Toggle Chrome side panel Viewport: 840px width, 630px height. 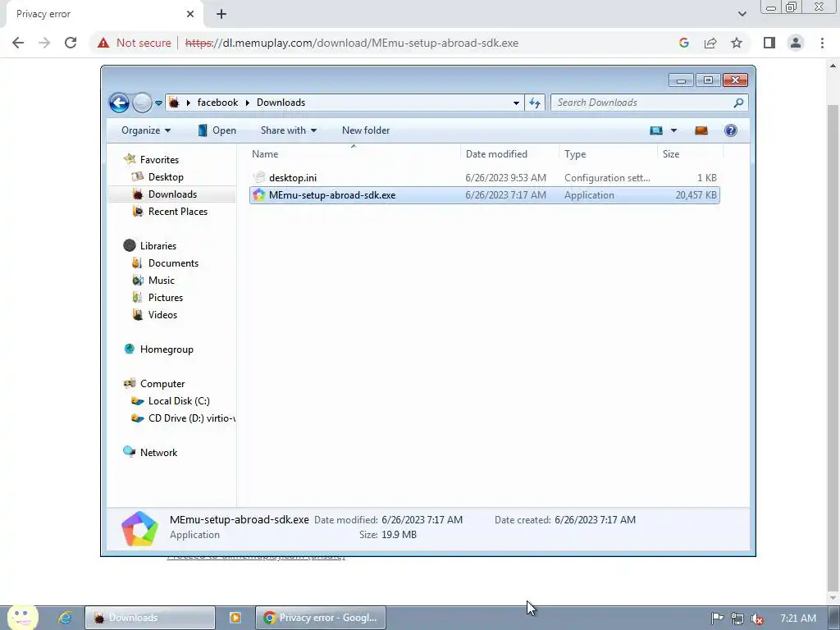769,43
